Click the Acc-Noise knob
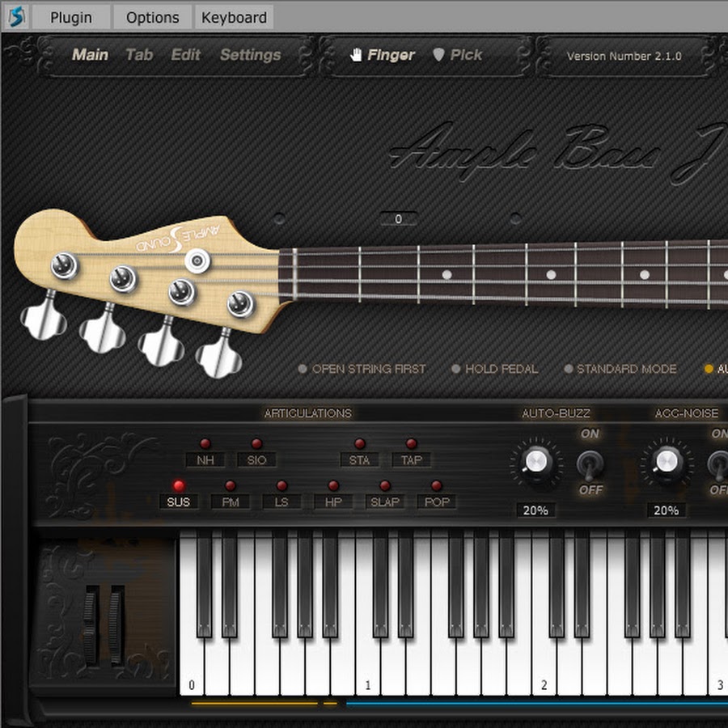The height and width of the screenshot is (728, 728). click(x=667, y=463)
